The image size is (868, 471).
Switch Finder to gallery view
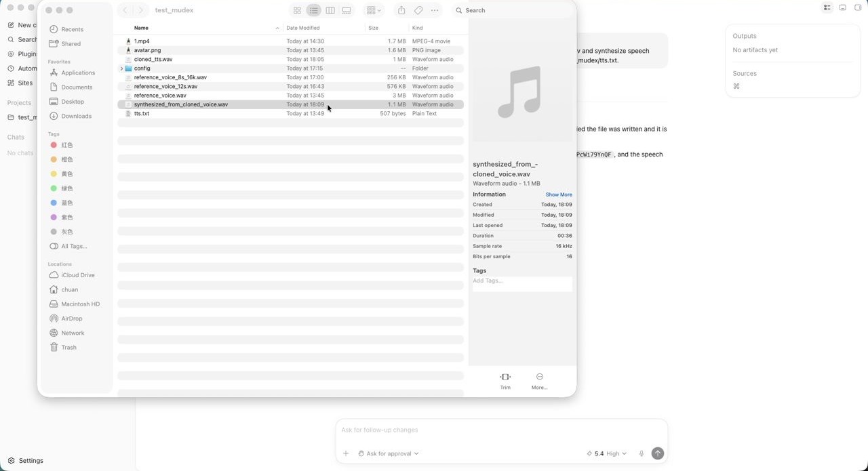click(x=347, y=10)
